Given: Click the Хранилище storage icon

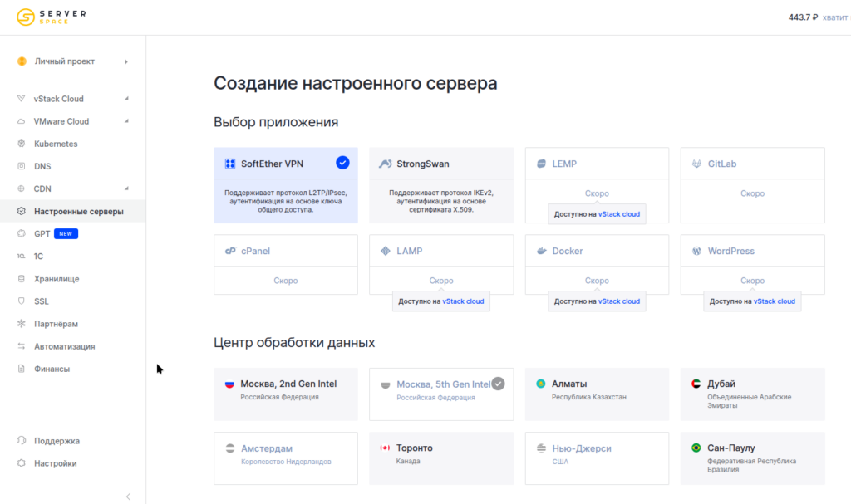Looking at the screenshot, I should tap(22, 279).
